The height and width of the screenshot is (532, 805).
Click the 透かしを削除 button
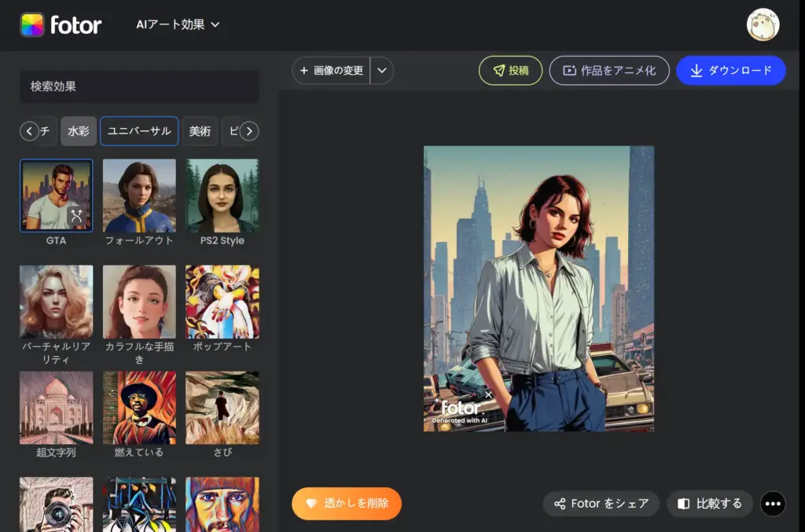pos(347,503)
